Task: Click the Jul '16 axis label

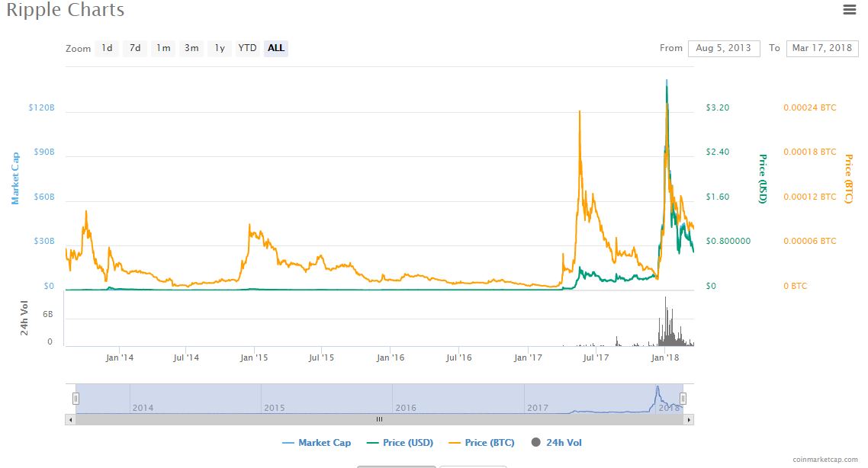Action: click(459, 358)
